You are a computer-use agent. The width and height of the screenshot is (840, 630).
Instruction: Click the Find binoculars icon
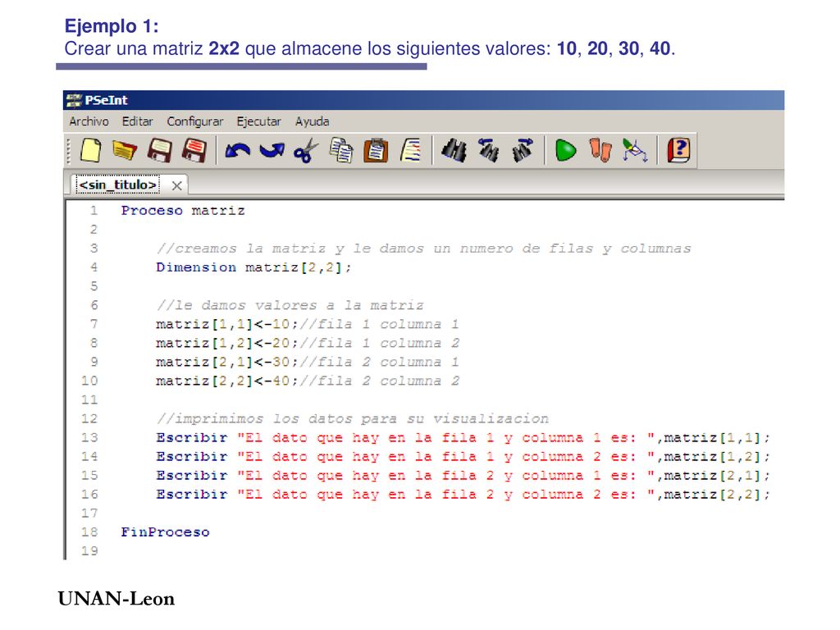tap(454, 151)
